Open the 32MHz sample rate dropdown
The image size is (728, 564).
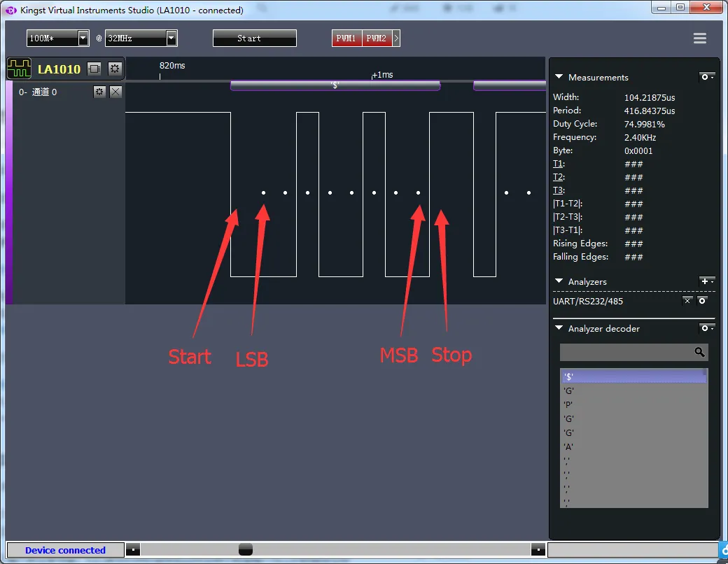click(x=171, y=38)
